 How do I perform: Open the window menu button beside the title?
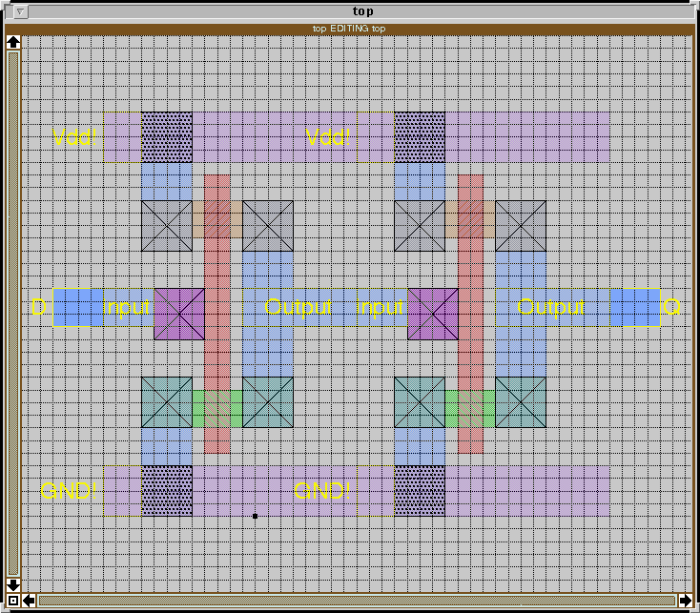(x=20, y=11)
